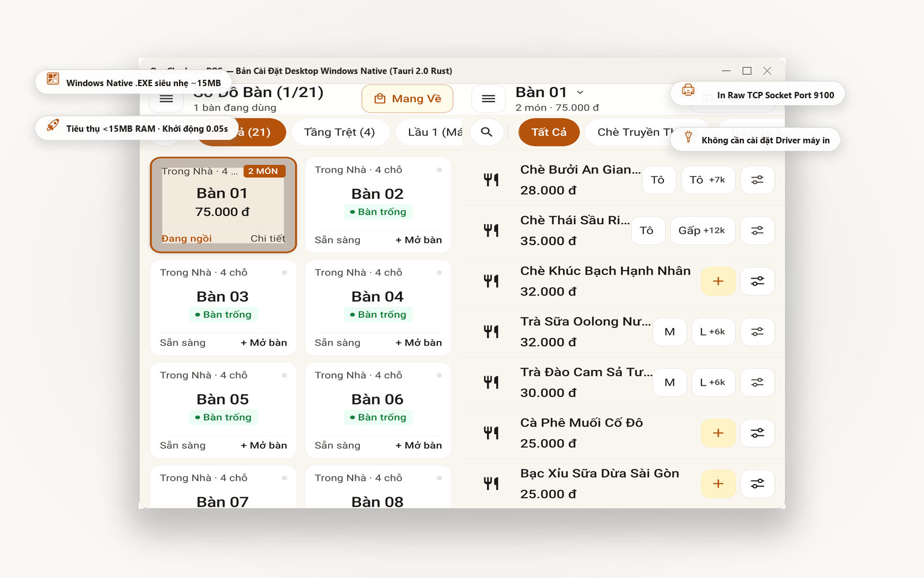Viewport: 924px width, 578px height.
Task: Open options icon for Chè Bưởi An Giang
Action: click(757, 180)
